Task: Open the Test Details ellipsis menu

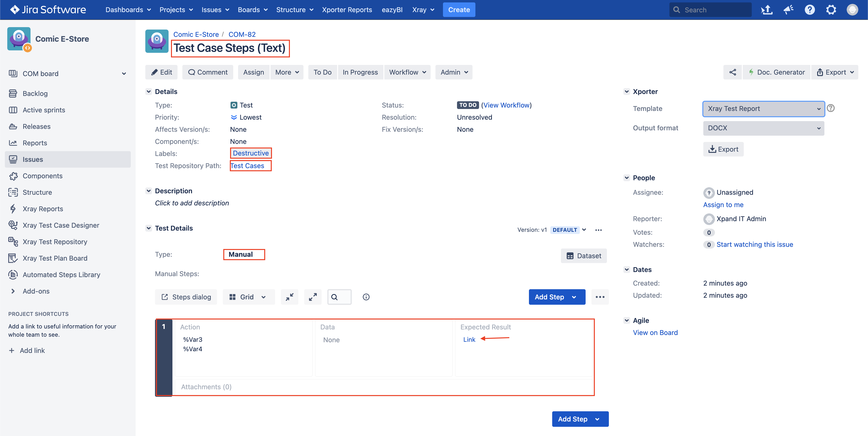Action: coord(598,230)
